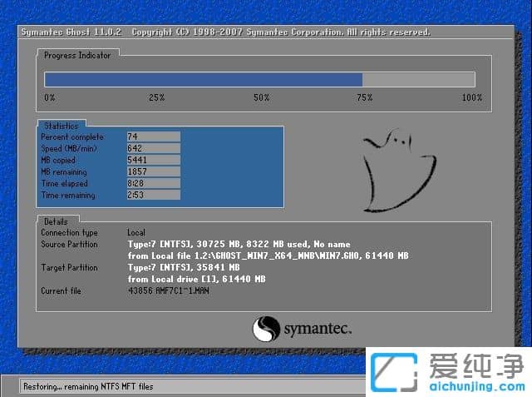Select the Speed (MB/min) value field

click(153, 148)
